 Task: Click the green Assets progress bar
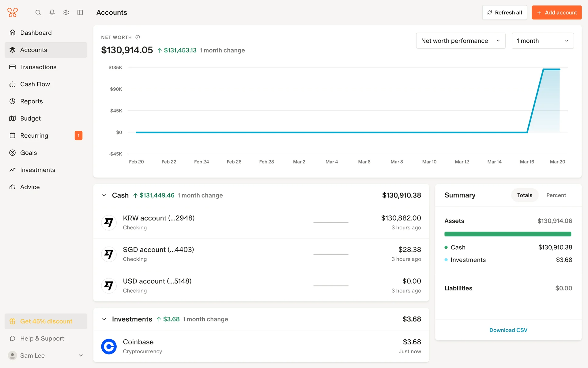pyautogui.click(x=507, y=234)
